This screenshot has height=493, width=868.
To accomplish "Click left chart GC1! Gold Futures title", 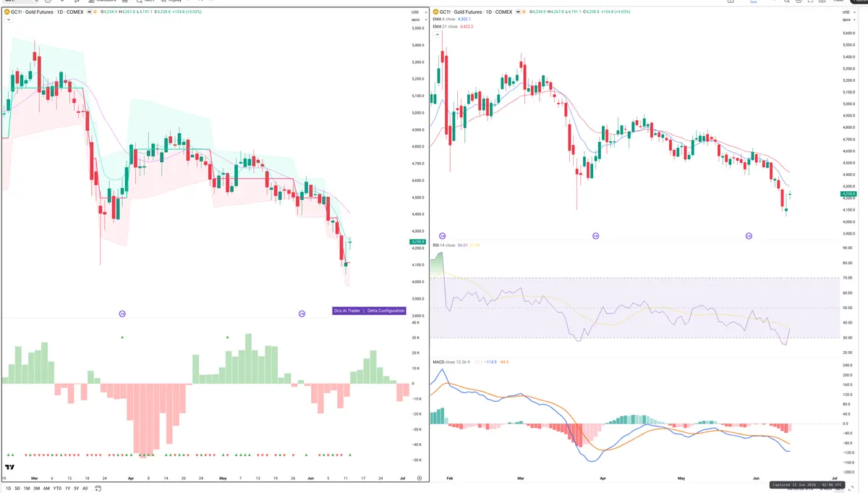I will (48, 12).
